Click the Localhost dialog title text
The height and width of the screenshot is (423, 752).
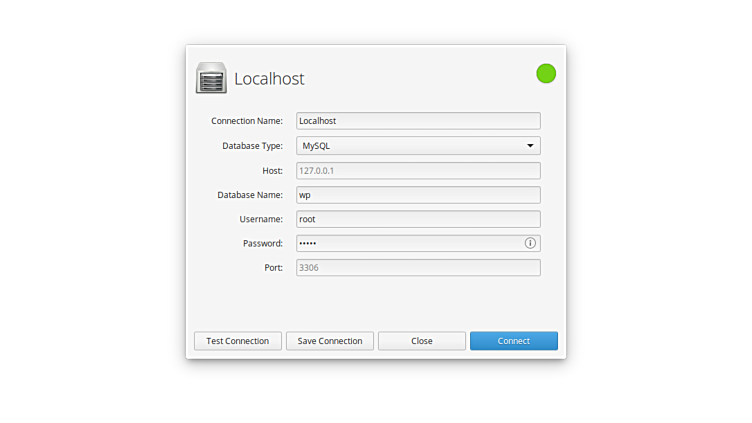pyautogui.click(x=269, y=79)
